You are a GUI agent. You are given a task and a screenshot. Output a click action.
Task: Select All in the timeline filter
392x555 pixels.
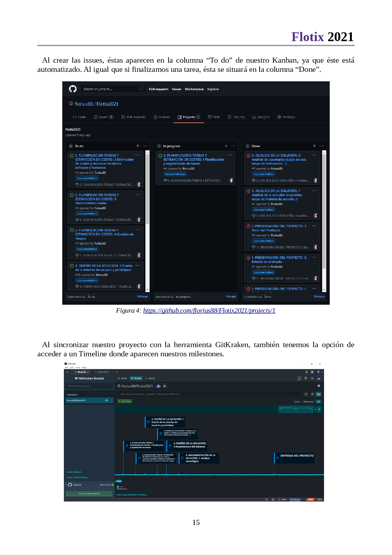pyautogui.click(x=319, y=402)
